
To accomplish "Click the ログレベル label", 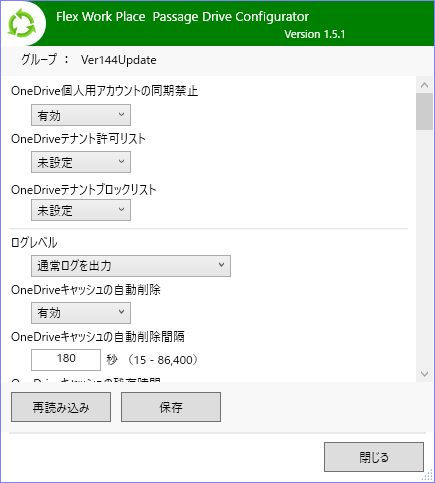I will coord(34,243).
